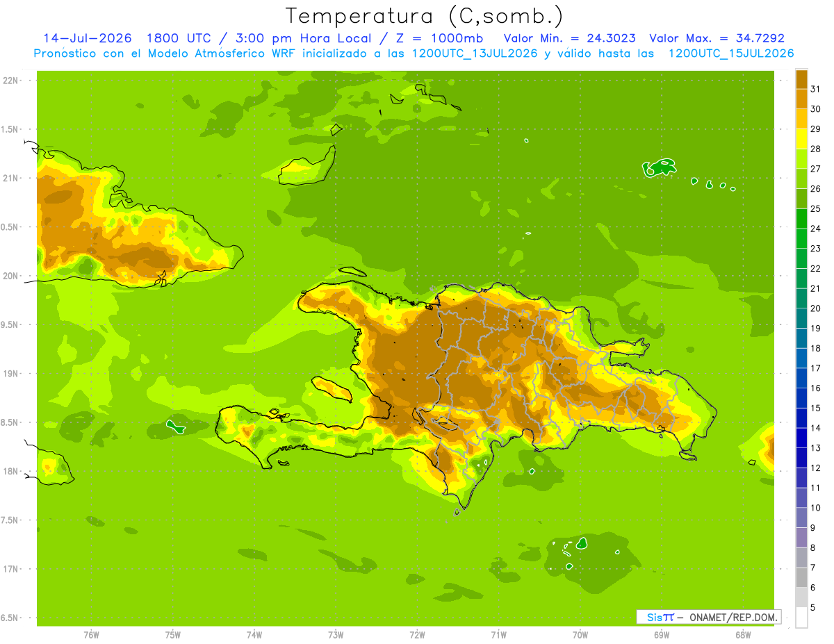The width and height of the screenshot is (834, 644).
Task: Select legend swatch between 12 and 13
Action: tap(801, 458)
